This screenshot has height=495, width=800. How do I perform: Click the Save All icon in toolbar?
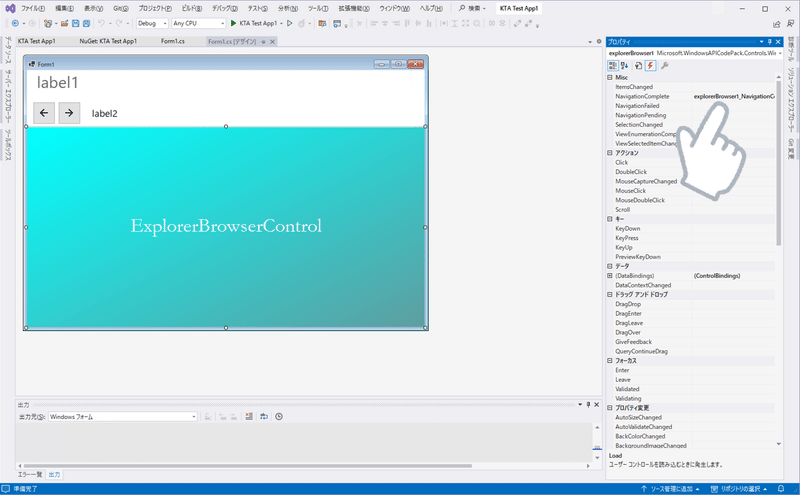click(86, 23)
